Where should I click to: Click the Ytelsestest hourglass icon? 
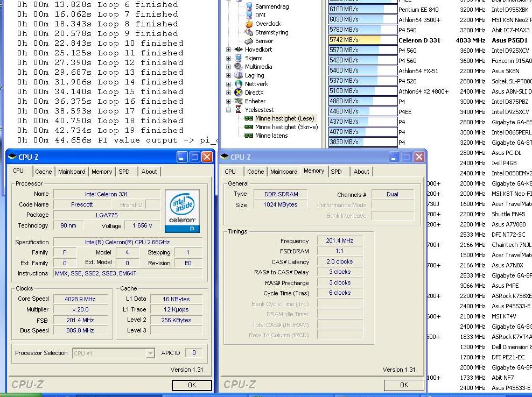pyautogui.click(x=239, y=110)
